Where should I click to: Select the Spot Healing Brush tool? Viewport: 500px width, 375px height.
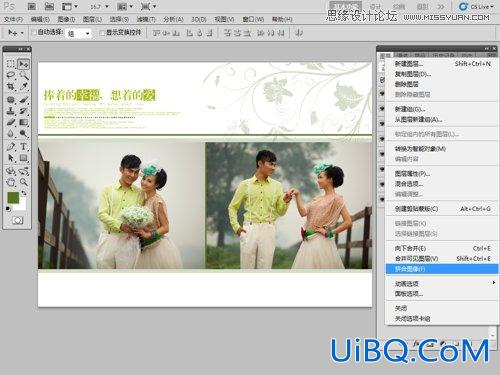(11, 100)
